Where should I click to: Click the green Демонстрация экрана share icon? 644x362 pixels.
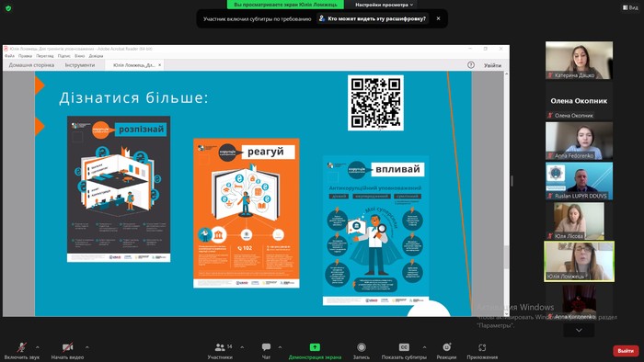pos(315,347)
